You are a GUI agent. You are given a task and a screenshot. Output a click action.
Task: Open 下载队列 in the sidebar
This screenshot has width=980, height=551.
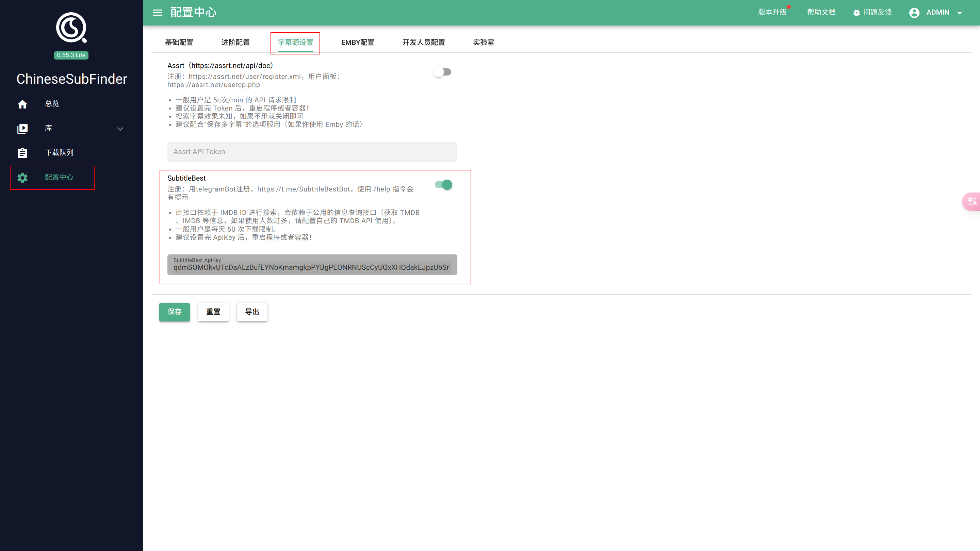click(x=59, y=152)
